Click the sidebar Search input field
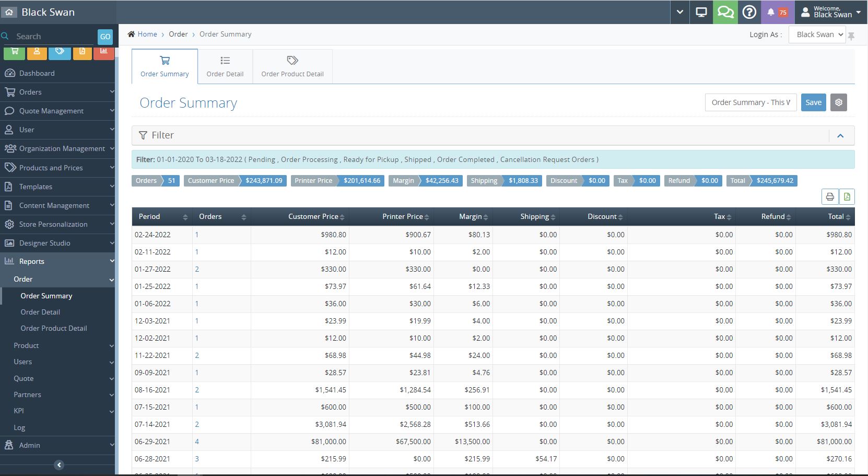Screen dimensions: 868x476 (x=52, y=37)
